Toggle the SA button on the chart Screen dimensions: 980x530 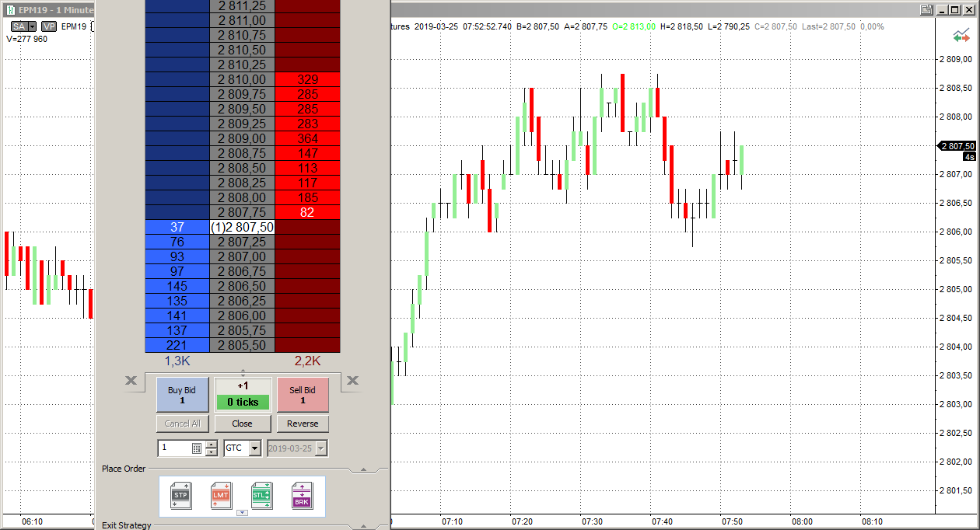point(19,26)
